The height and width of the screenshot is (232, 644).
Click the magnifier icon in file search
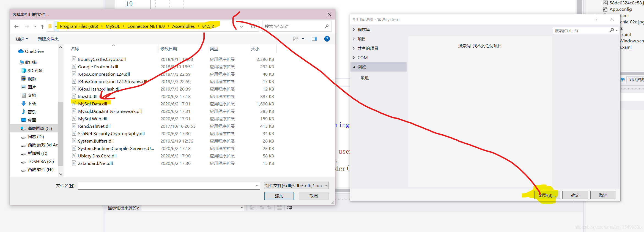(x=327, y=26)
